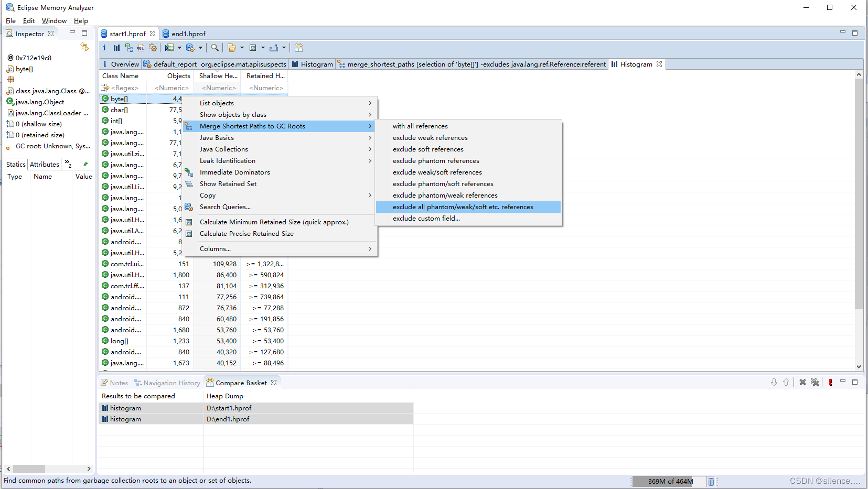868x489 pixels.
Task: Click the group results icon
Action: click(231, 48)
